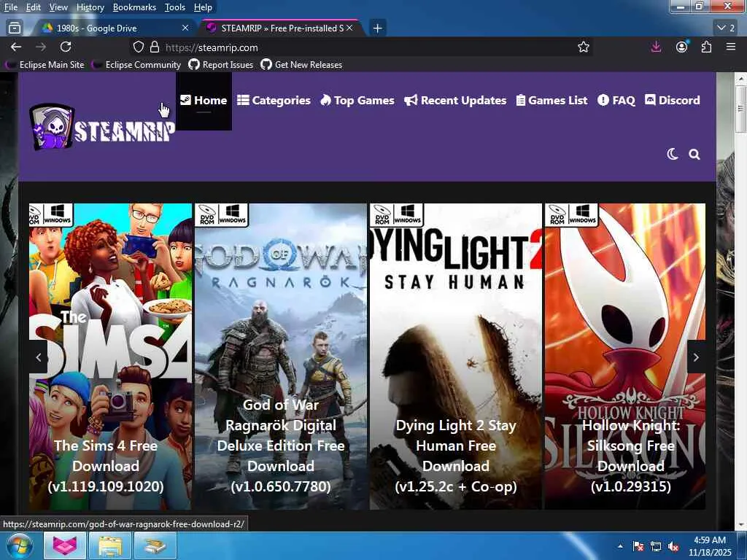Open the Windows Start menu

20,545
